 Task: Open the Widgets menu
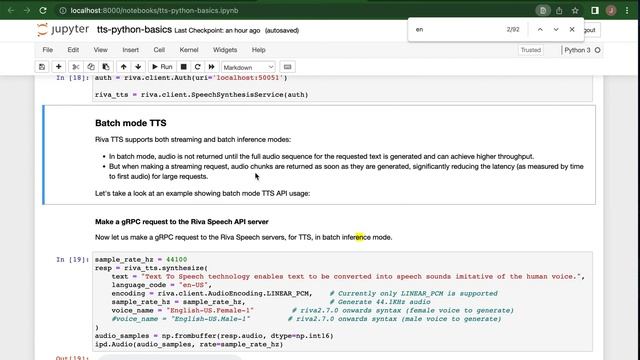pyautogui.click(x=225, y=50)
